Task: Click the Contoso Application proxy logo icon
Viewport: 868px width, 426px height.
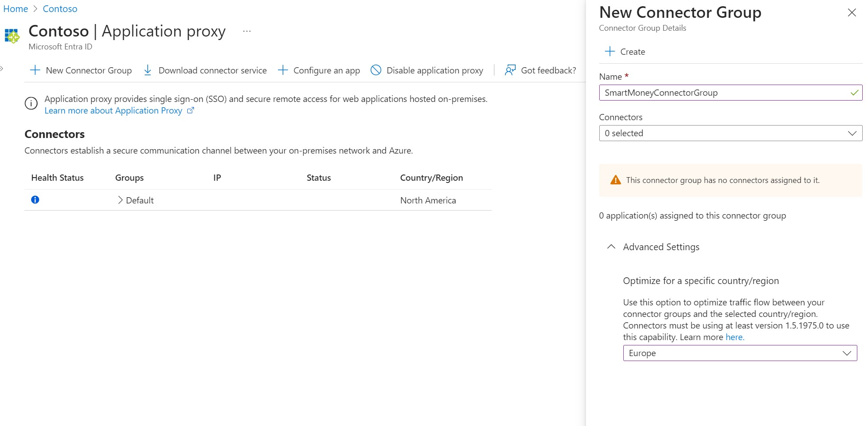Action: [12, 36]
